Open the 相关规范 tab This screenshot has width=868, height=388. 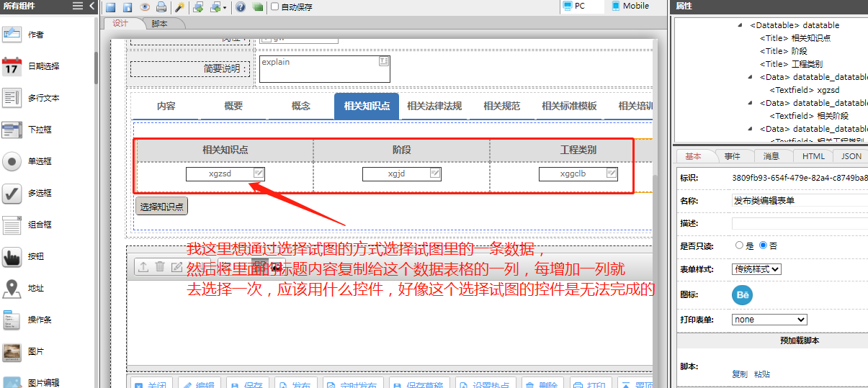[501, 106]
